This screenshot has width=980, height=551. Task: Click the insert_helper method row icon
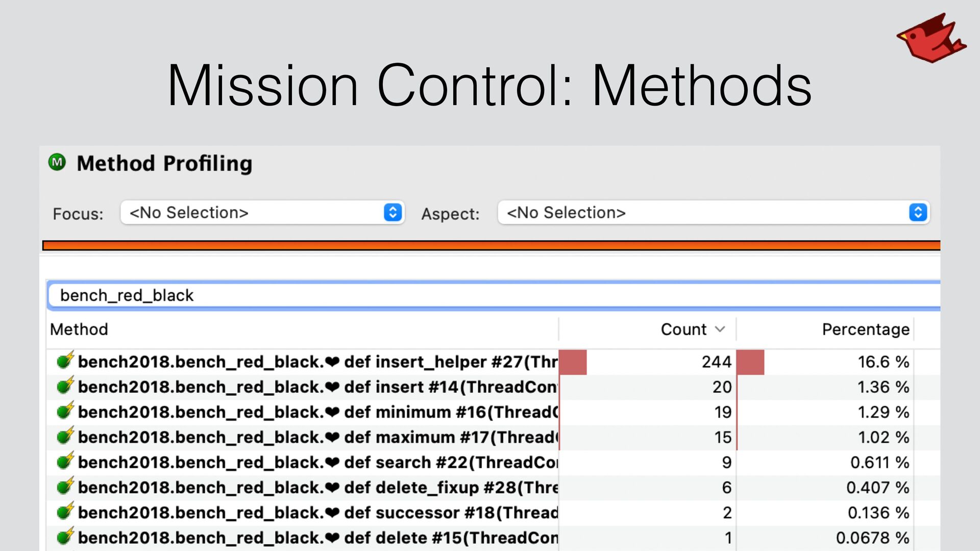[65, 361]
